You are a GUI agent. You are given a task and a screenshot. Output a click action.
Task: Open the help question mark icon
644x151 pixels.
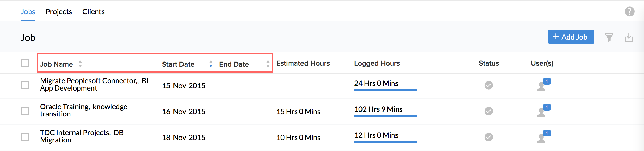click(629, 11)
